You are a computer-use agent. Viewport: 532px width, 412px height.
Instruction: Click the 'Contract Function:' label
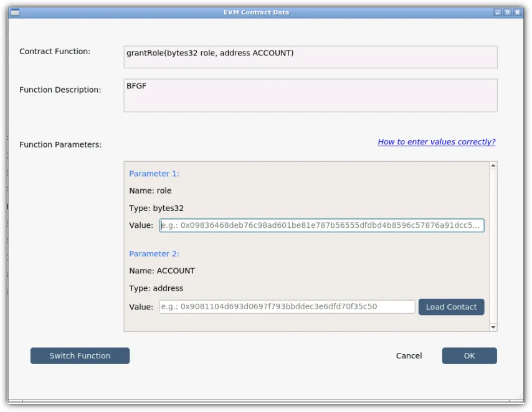click(55, 51)
